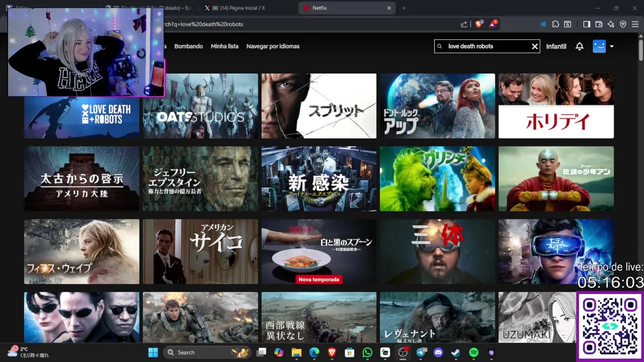This screenshot has width=644, height=362.
Task: Open the 新感染 movie thumbnail
Action: tap(319, 178)
